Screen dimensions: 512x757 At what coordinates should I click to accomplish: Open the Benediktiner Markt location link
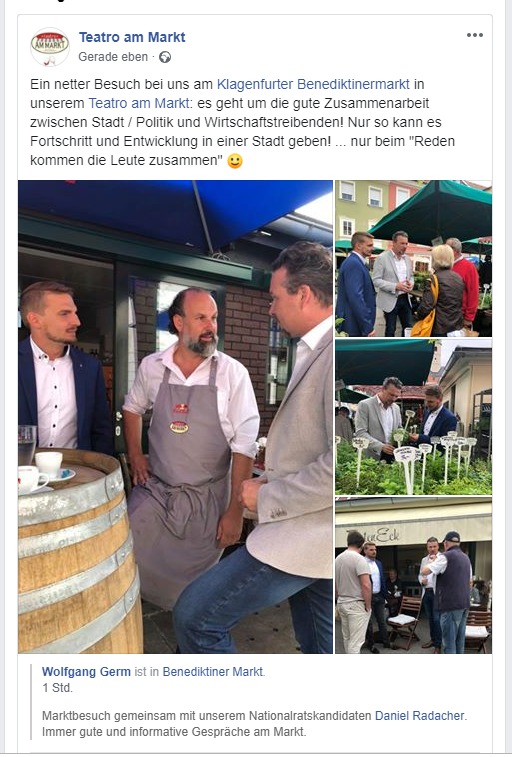tap(213, 672)
